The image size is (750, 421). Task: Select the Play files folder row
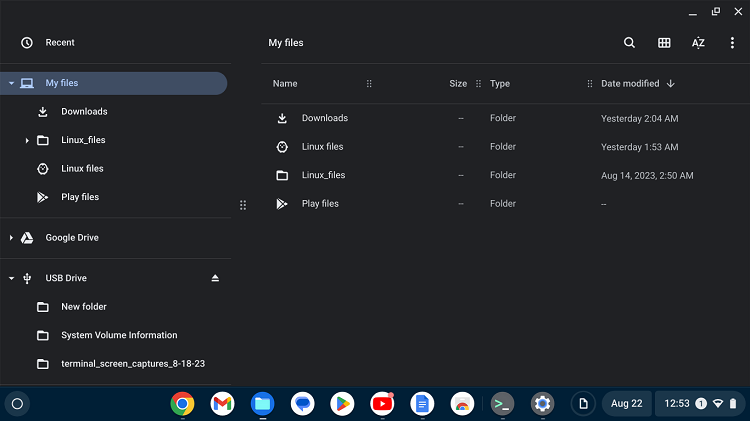click(320, 204)
